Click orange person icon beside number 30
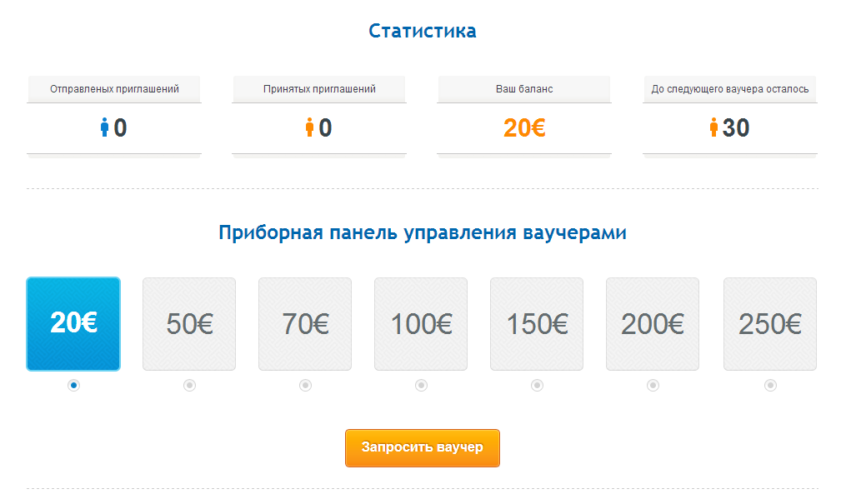 point(713,127)
